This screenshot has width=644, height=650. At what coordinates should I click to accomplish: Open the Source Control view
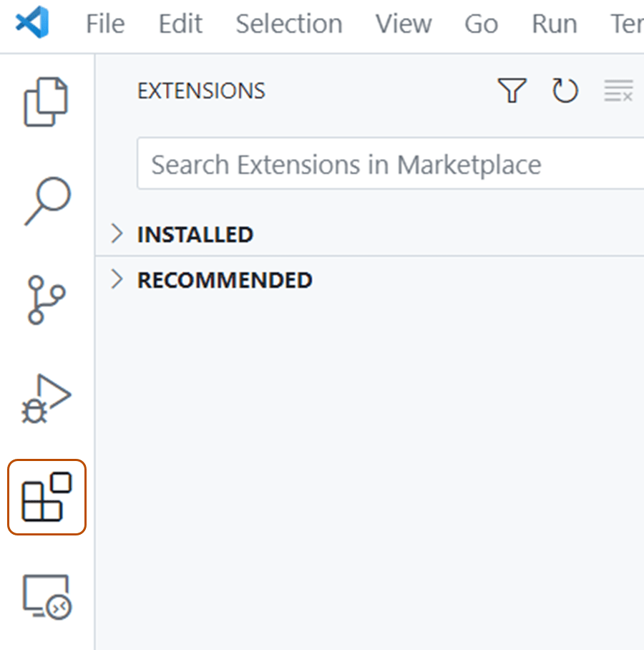(x=44, y=299)
